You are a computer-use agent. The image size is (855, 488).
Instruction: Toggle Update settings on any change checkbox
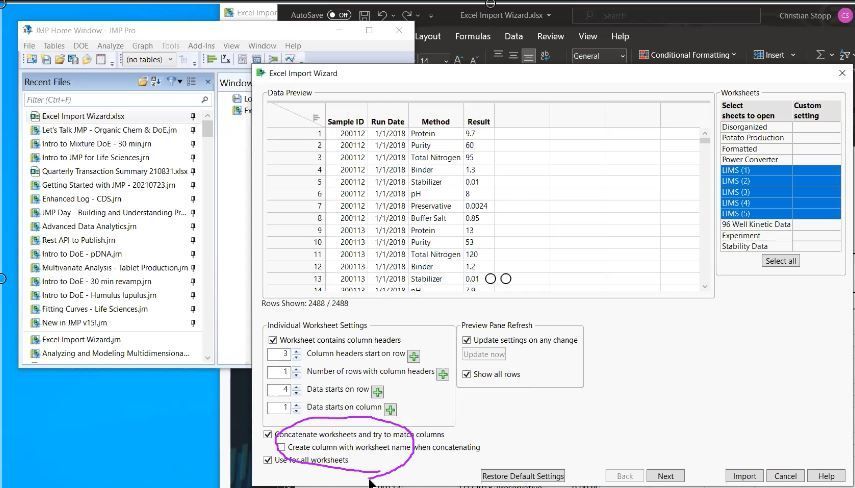(467, 340)
